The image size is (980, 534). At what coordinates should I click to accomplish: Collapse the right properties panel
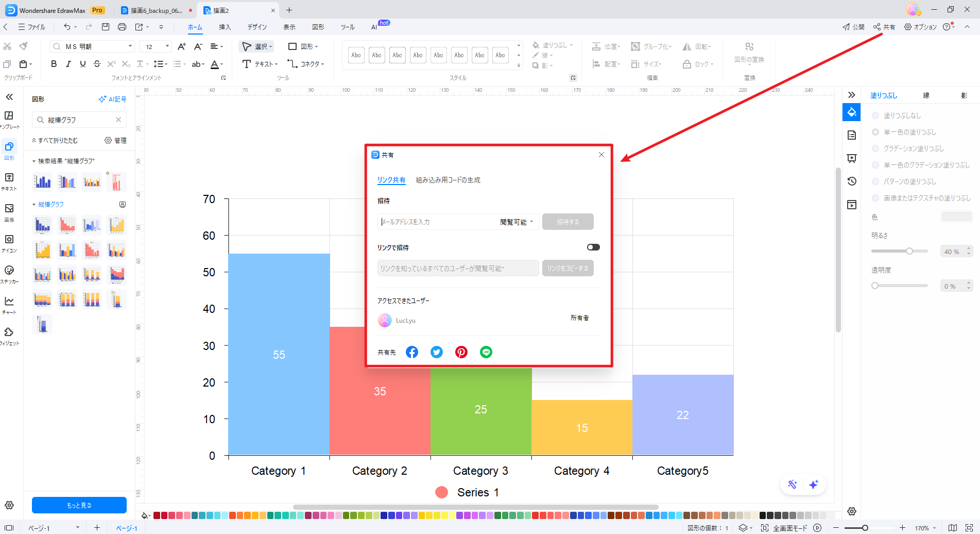(851, 95)
